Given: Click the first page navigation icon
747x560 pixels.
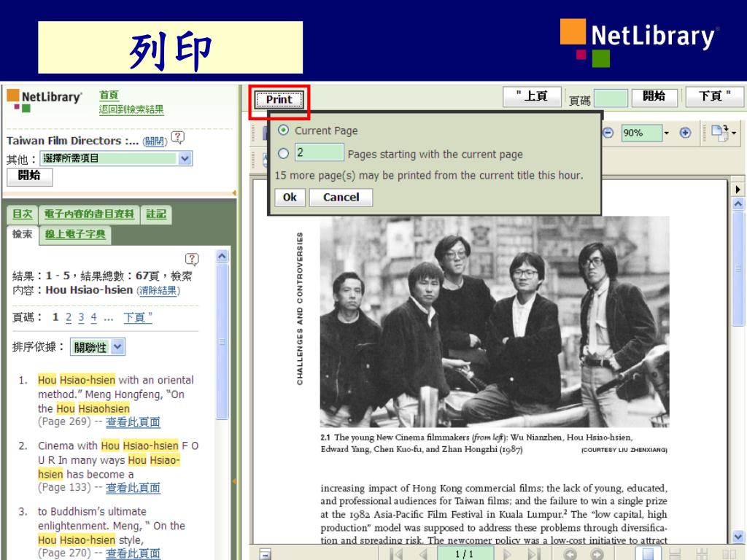Looking at the screenshot, I should click(x=396, y=554).
